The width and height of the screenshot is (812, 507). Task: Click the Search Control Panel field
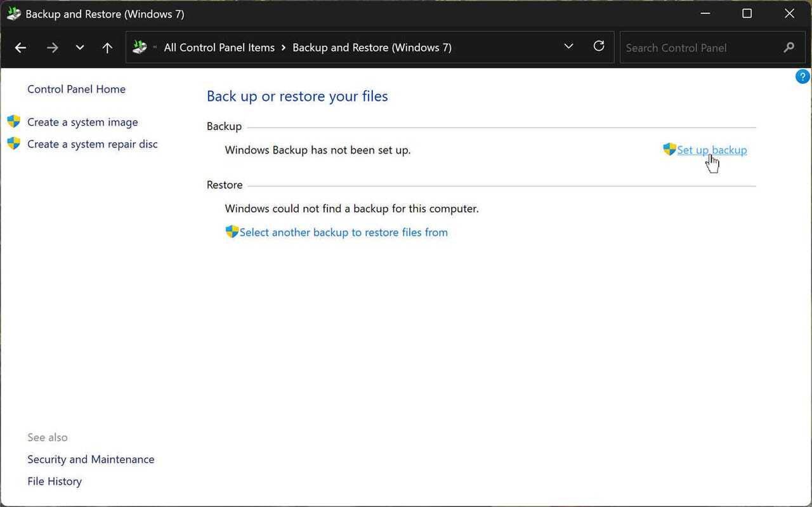point(698,48)
